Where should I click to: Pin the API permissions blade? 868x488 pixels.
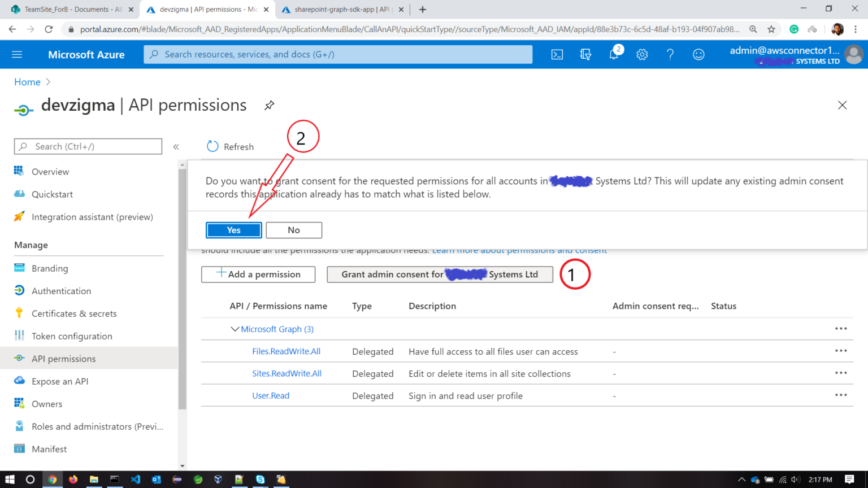click(x=269, y=105)
